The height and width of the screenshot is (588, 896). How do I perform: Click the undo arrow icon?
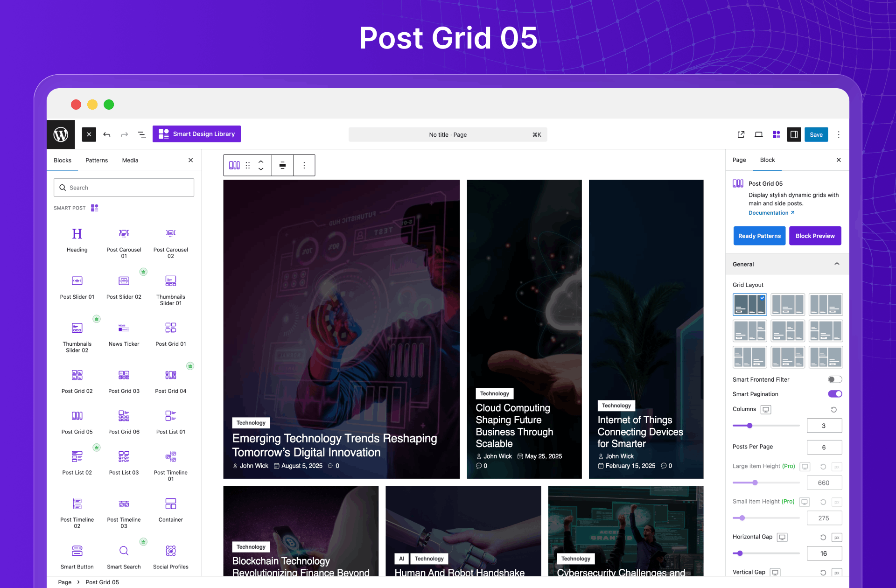coord(107,134)
